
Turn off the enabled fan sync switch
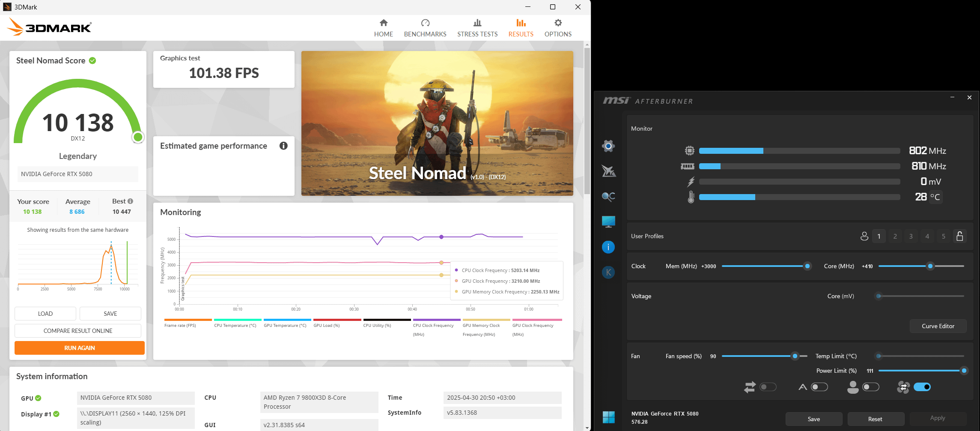point(922,387)
